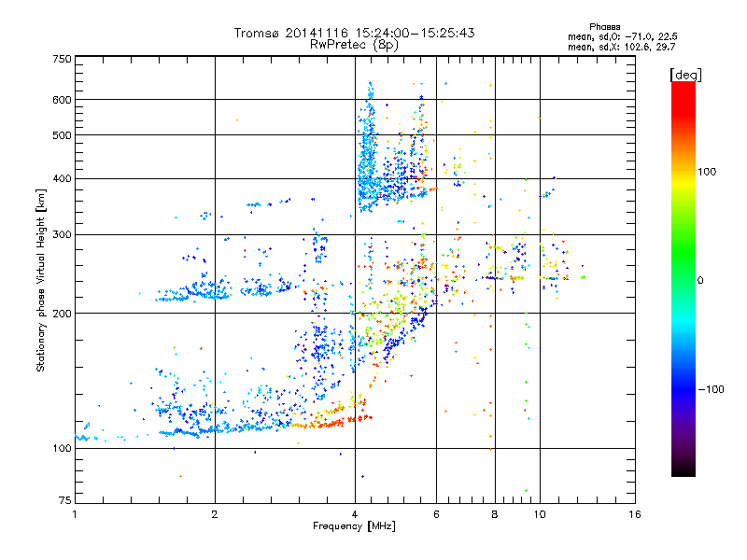
Task: Click the x-axis tick label '2'
Action: click(x=215, y=514)
